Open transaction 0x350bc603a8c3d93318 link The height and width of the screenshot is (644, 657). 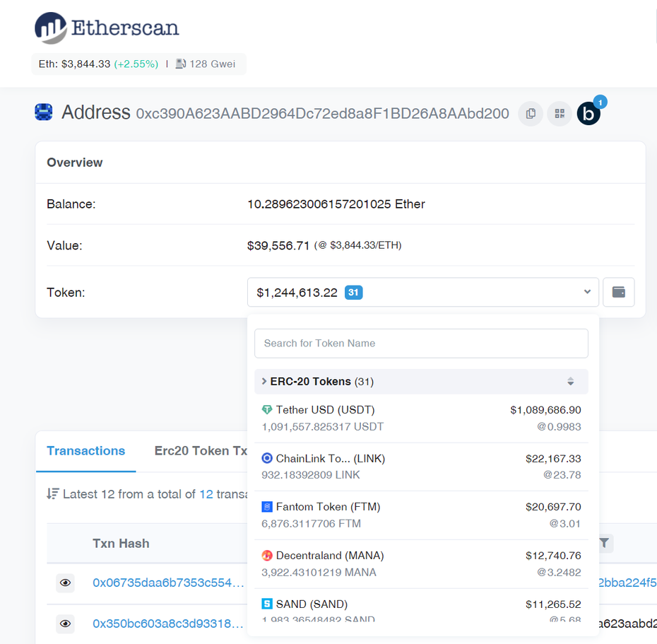[168, 624]
